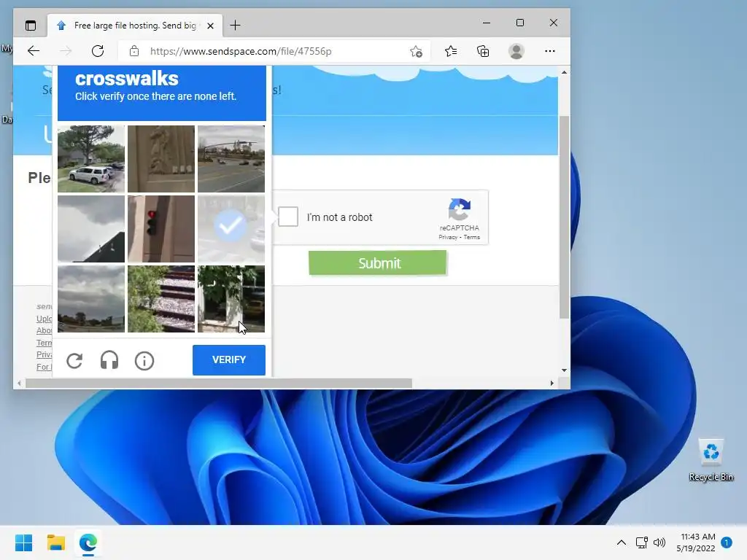Select captcha tile with railroad tracks

click(161, 299)
